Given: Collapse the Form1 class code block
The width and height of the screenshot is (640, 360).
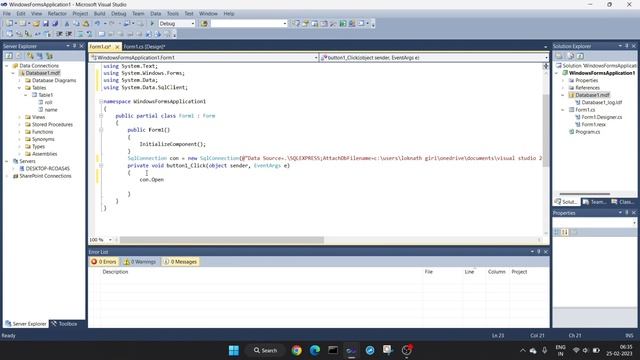Looking at the screenshot, I should click(x=101, y=116).
